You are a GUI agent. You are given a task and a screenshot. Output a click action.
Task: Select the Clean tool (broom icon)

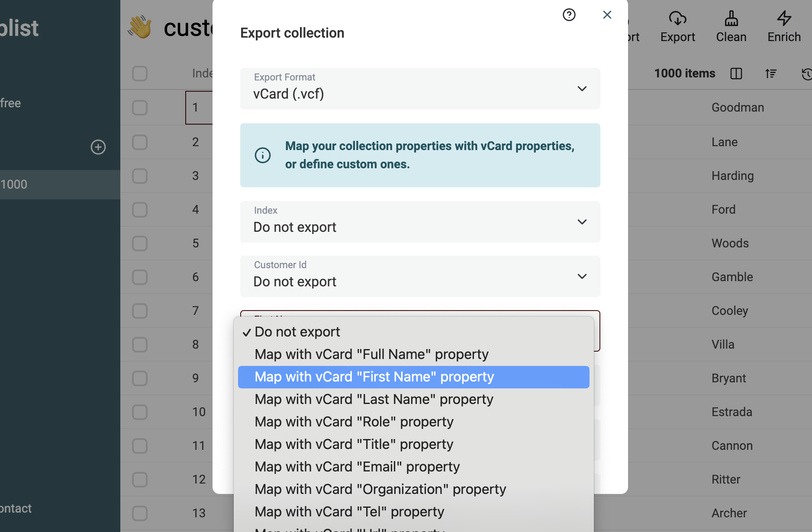point(731,26)
